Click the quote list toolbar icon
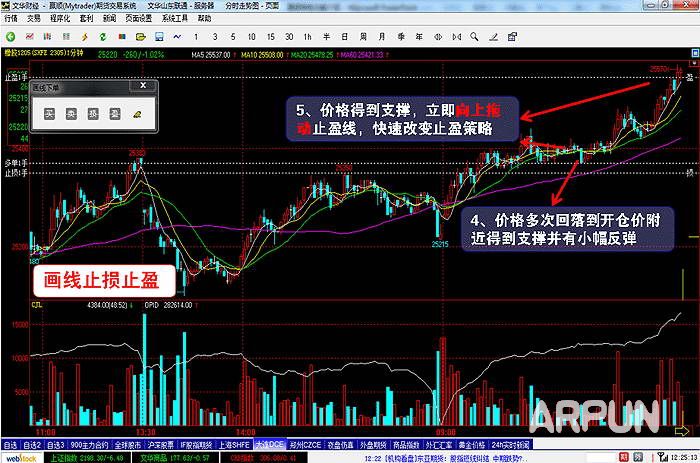Image resolution: width=700 pixels, height=463 pixels. tap(66, 37)
